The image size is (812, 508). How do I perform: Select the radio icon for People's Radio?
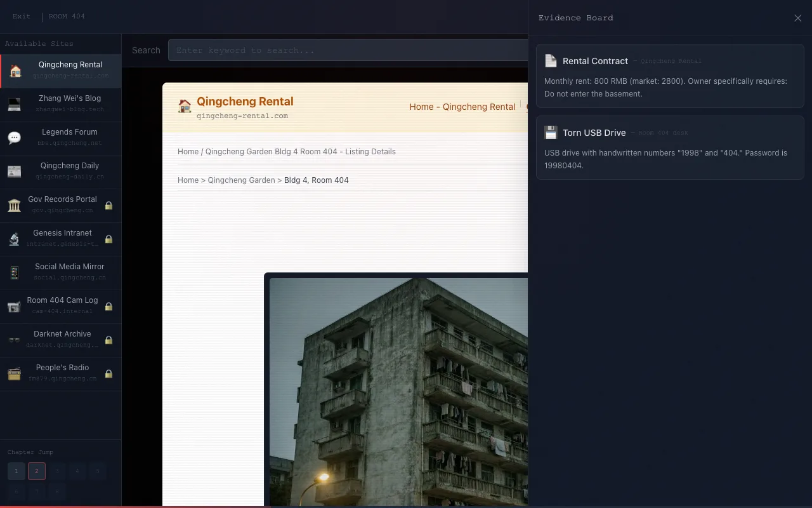[x=15, y=374]
